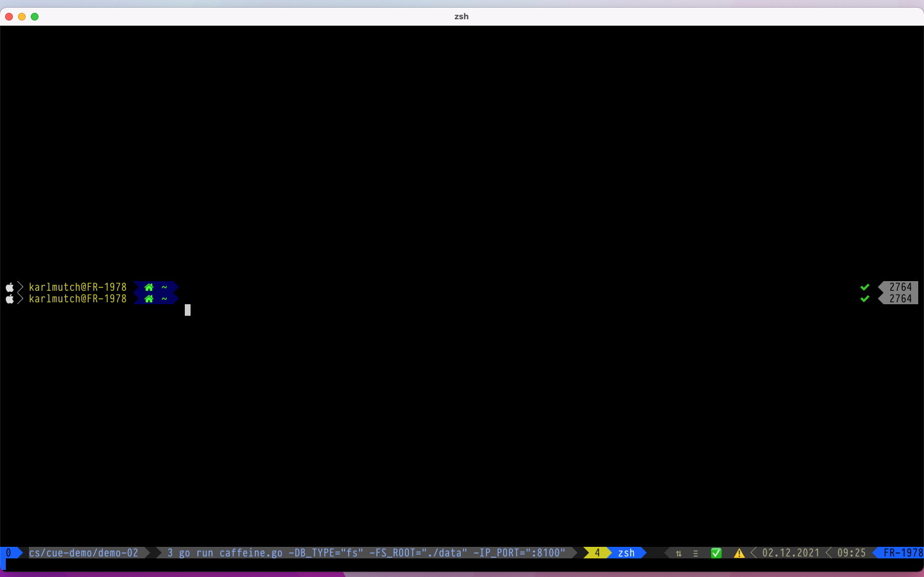Click the warning triangle in the status bar
Viewport: 924px width, 577px height.
click(x=739, y=553)
